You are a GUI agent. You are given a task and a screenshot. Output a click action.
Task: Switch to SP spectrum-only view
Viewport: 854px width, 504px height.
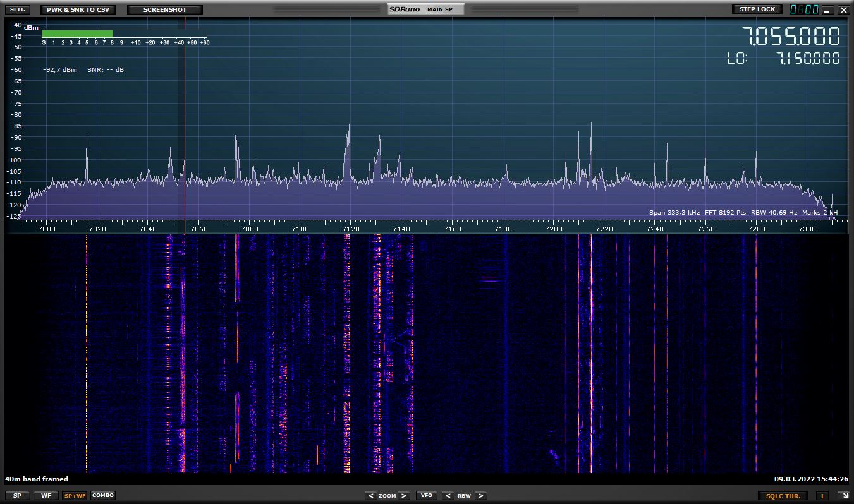(17, 496)
